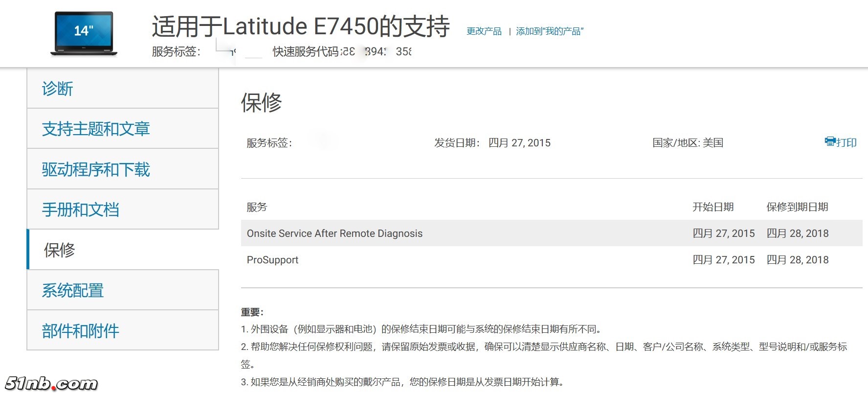Open 手册和文档 in the sidebar
868x395 pixels.
pyautogui.click(x=123, y=209)
